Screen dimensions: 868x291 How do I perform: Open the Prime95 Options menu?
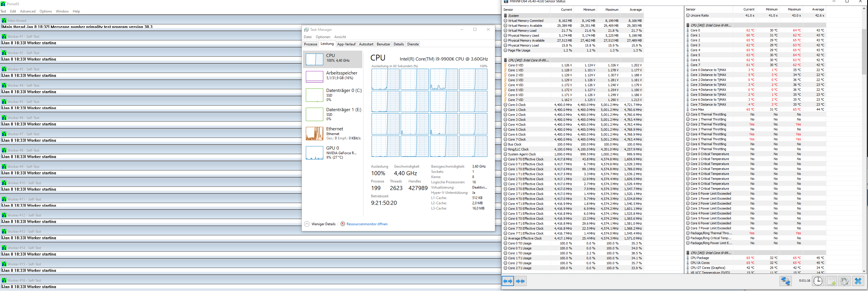[45, 11]
